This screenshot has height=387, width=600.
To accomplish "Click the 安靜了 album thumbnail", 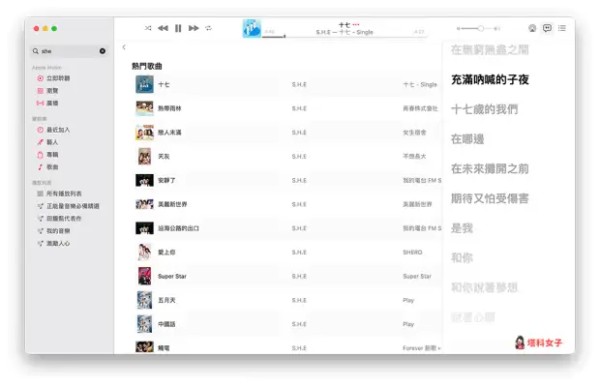I will [x=145, y=180].
